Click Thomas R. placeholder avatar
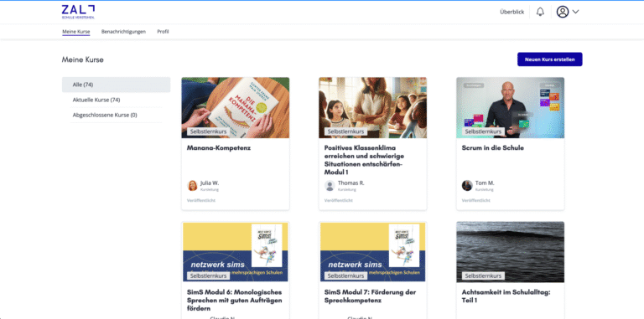The width and height of the screenshot is (644, 319). click(330, 186)
